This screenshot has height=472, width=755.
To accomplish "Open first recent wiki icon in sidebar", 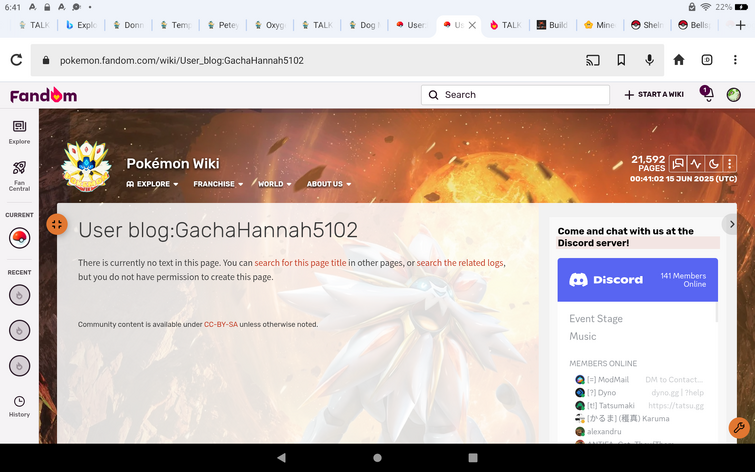I will coord(19,295).
